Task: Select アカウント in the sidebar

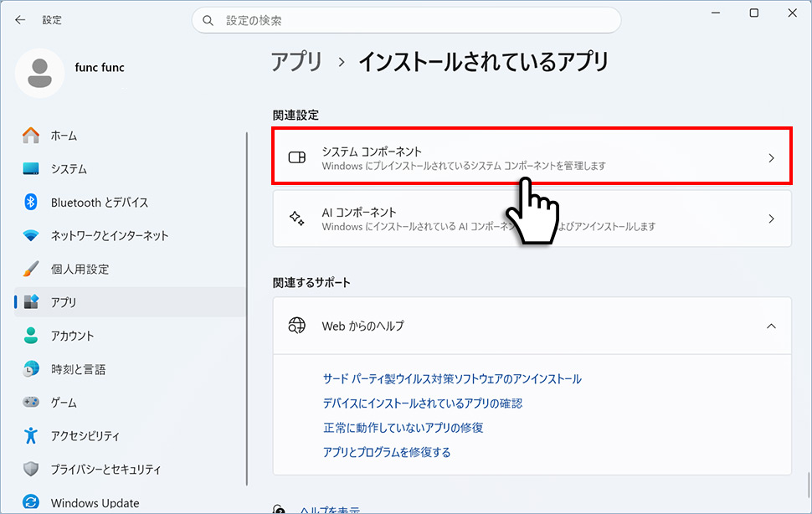Action: click(x=130, y=336)
